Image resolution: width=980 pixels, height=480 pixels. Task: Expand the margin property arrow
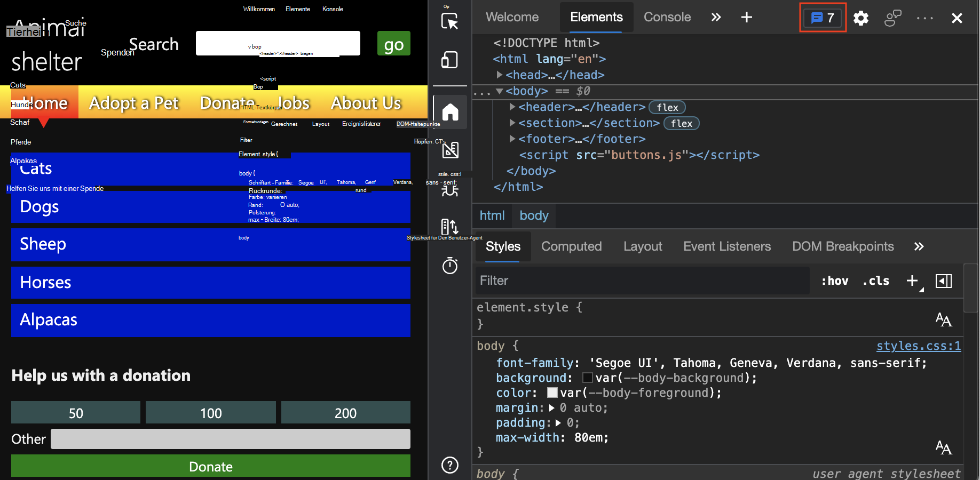552,408
